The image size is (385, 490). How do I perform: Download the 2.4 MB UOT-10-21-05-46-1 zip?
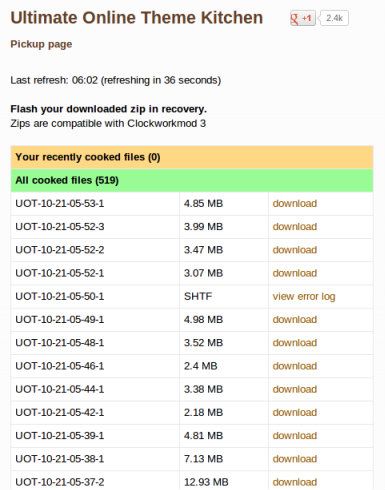[x=295, y=366]
